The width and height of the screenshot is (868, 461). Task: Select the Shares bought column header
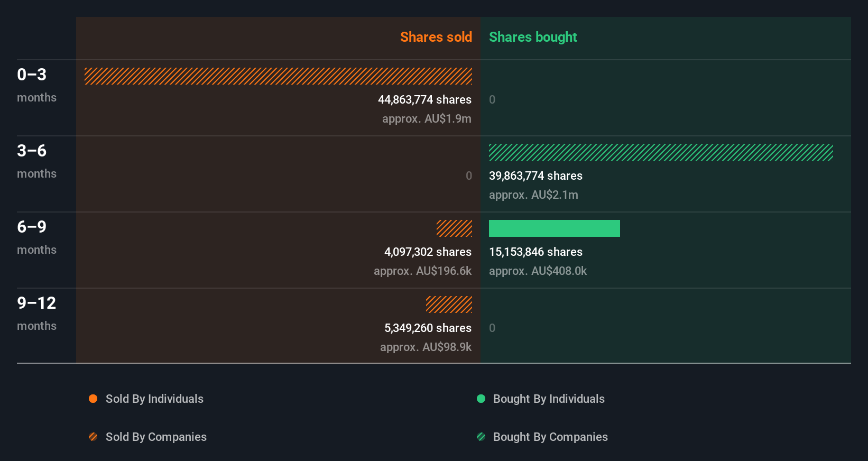(533, 37)
